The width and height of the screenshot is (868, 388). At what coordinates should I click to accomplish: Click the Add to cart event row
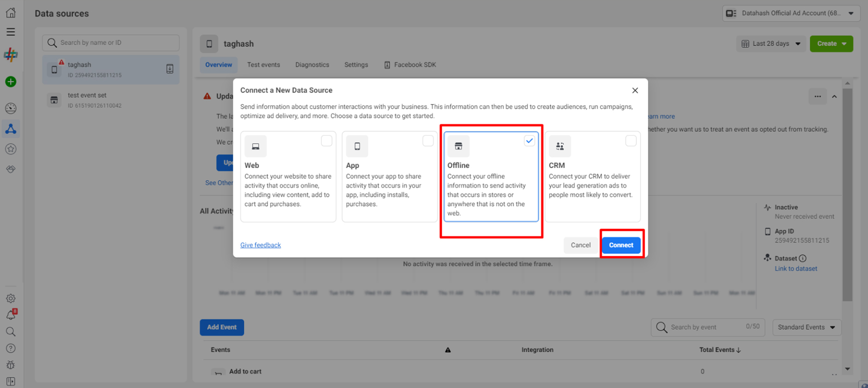tap(521, 372)
